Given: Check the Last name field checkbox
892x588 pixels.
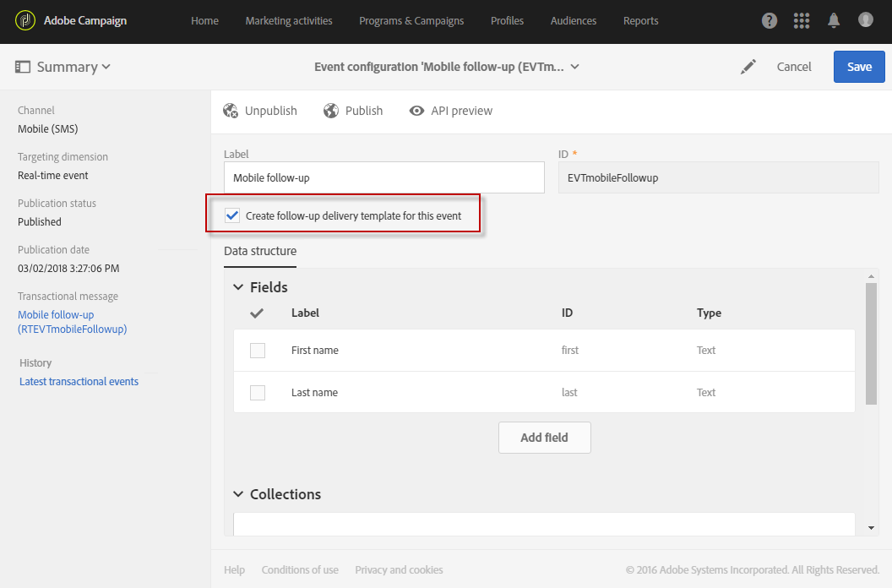Looking at the screenshot, I should point(258,393).
